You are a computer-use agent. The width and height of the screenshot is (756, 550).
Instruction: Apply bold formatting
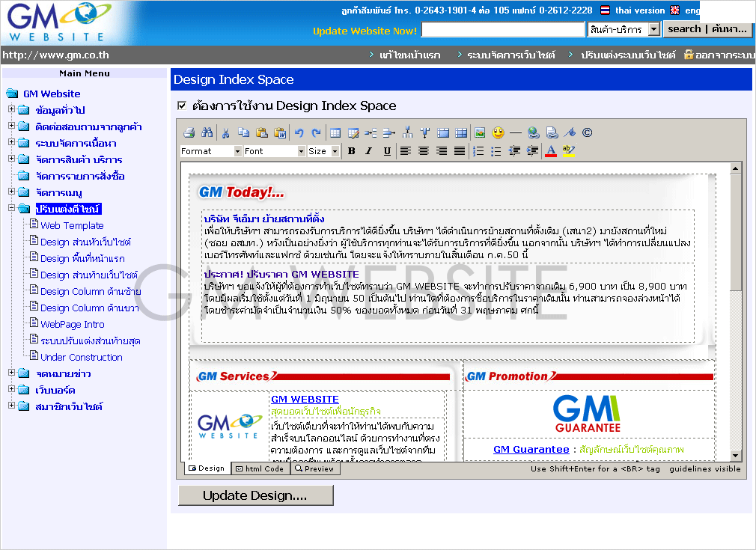(x=352, y=151)
